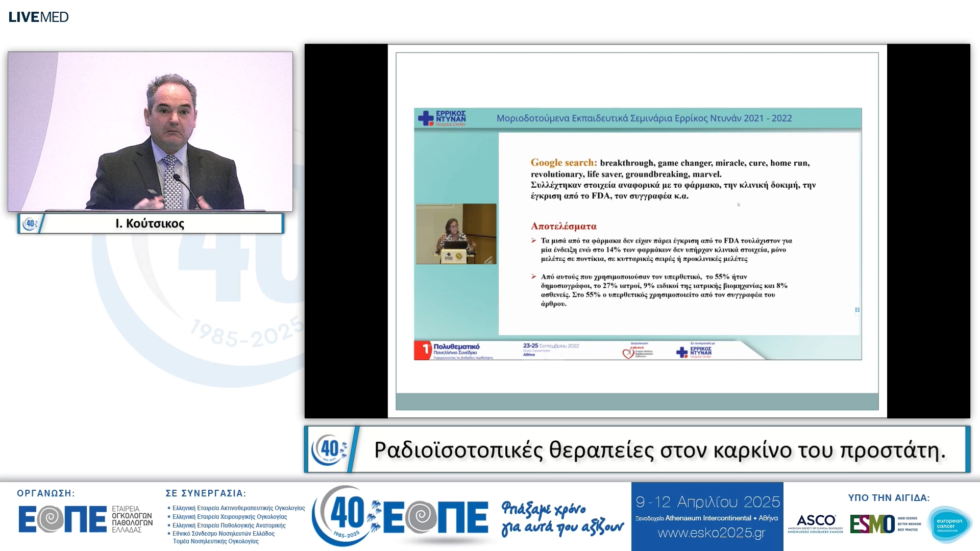Click the small icon at slide's right edge
The image size is (980, 551).
(857, 310)
